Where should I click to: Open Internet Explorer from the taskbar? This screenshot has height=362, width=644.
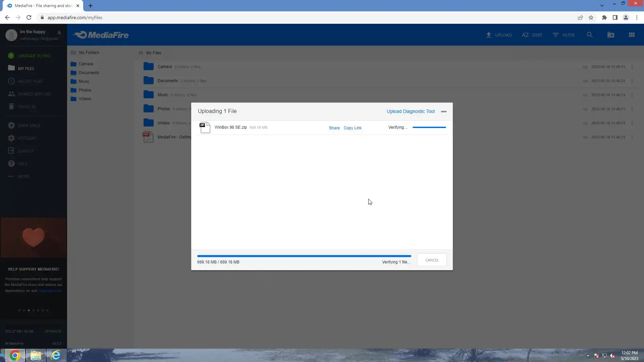coord(56,355)
